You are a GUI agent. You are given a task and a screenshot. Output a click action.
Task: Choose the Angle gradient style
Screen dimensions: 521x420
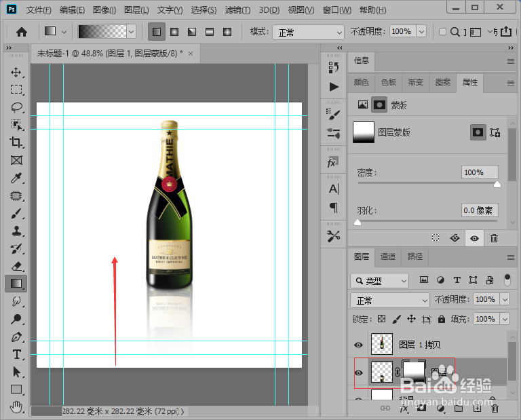pos(192,32)
